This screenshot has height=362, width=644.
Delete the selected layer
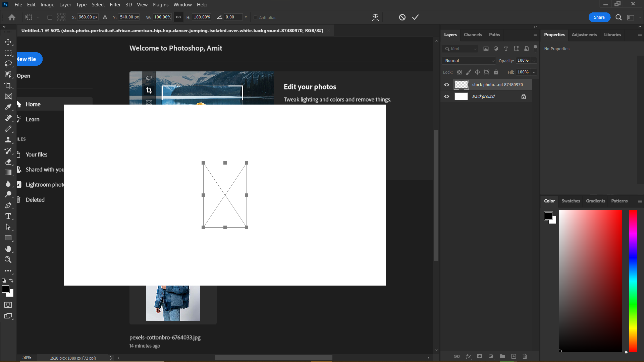click(525, 356)
